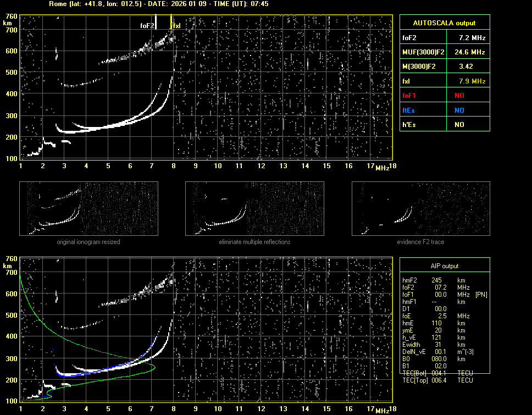Click the AIP output panel header
This screenshot has height=415, width=532.
(x=444, y=265)
